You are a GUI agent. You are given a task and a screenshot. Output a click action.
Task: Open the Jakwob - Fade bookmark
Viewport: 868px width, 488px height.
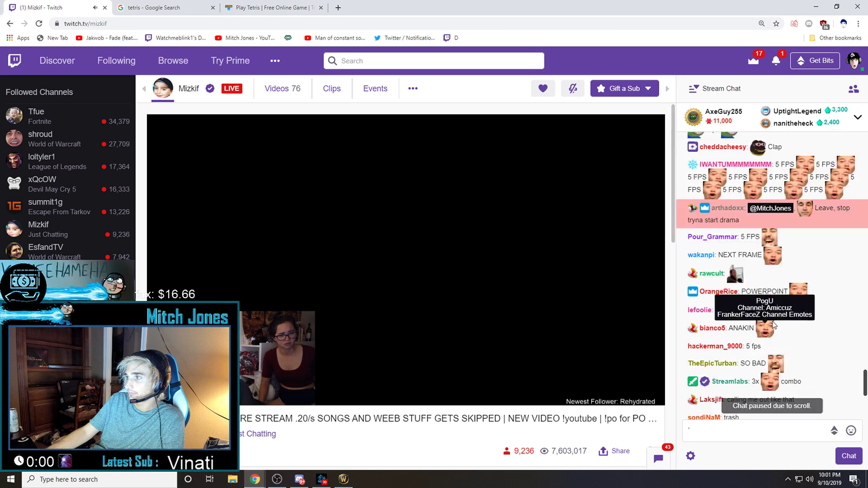point(107,38)
